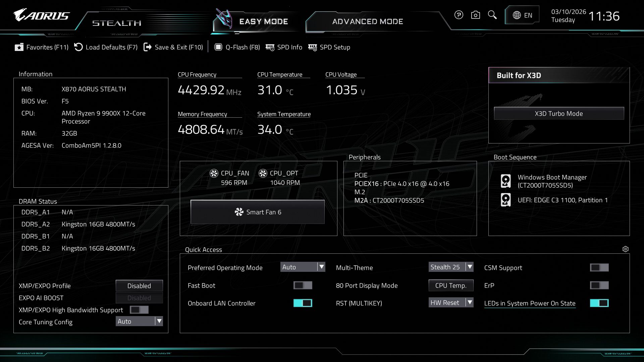Click the Q-Flash icon
644x362 pixels.
pos(219,47)
